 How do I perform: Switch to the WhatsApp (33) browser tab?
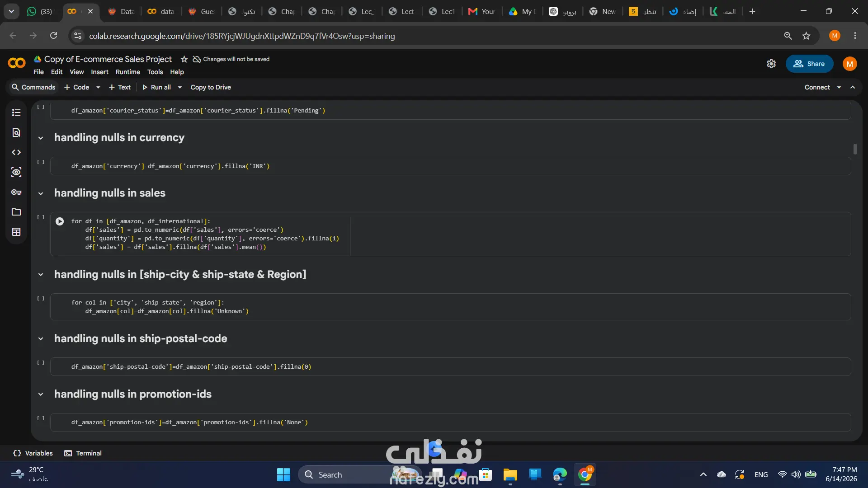click(x=40, y=11)
